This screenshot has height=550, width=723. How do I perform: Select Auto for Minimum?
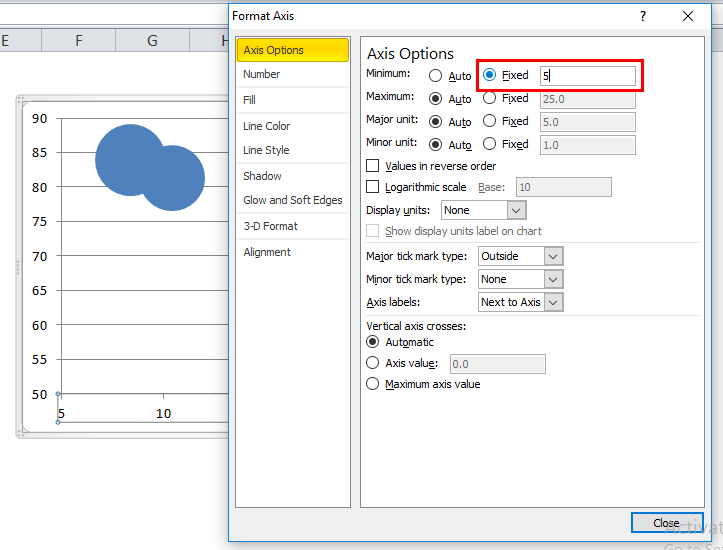pos(435,76)
